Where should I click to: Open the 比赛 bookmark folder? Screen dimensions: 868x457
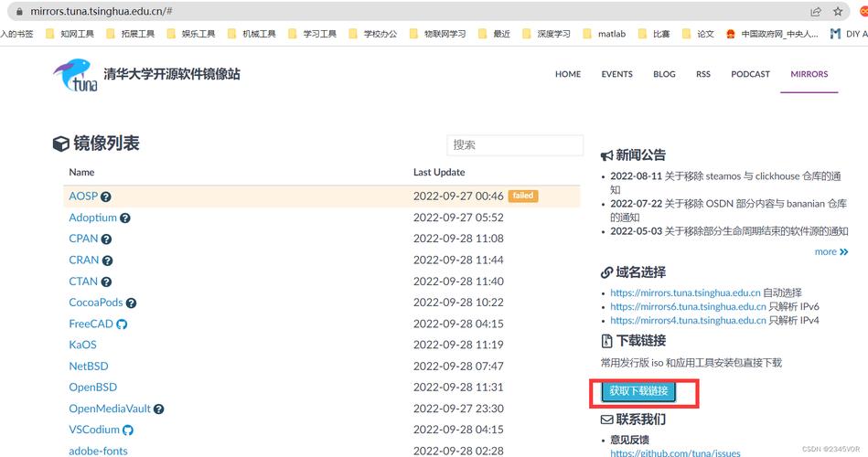point(654,34)
